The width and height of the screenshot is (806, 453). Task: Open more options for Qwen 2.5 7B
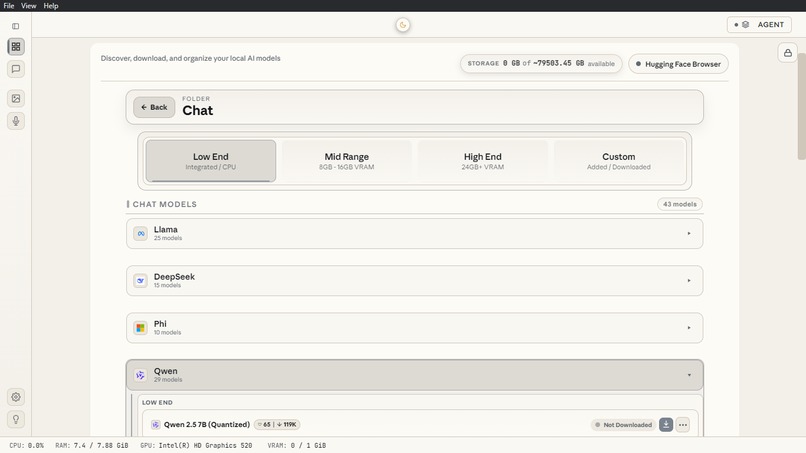(x=683, y=425)
